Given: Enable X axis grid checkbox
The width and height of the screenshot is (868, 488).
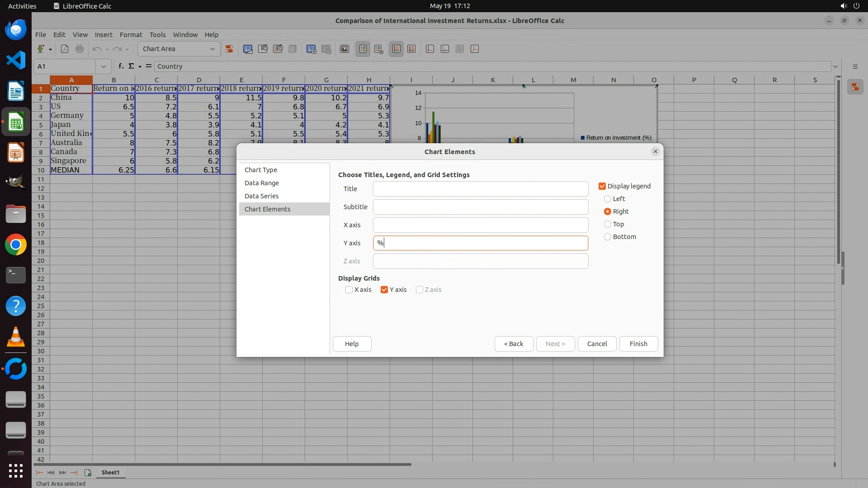Looking at the screenshot, I should [349, 290].
